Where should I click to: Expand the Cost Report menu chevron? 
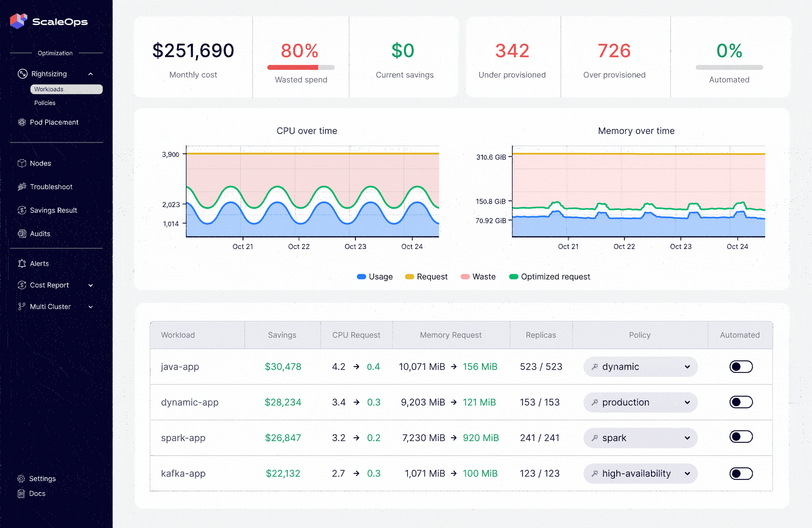coord(91,285)
